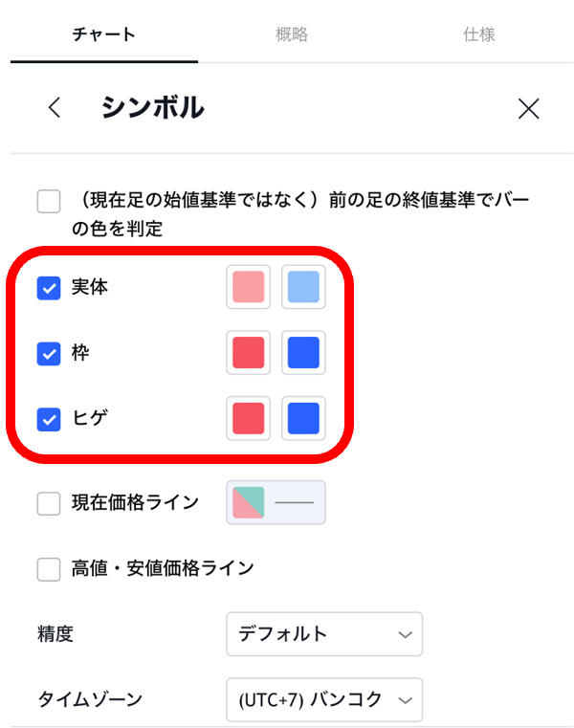This screenshot has height=728, width=574.
Task: Open the 概略 tab
Action: pyautogui.click(x=292, y=34)
